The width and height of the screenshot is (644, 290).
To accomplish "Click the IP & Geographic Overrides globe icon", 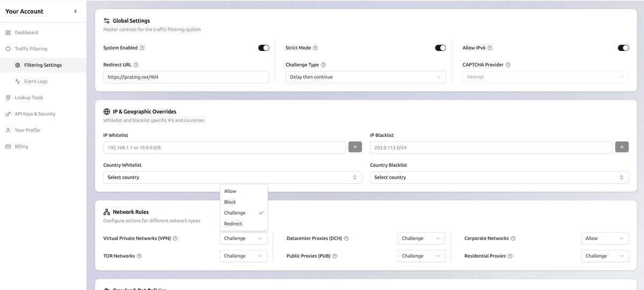I will [106, 112].
